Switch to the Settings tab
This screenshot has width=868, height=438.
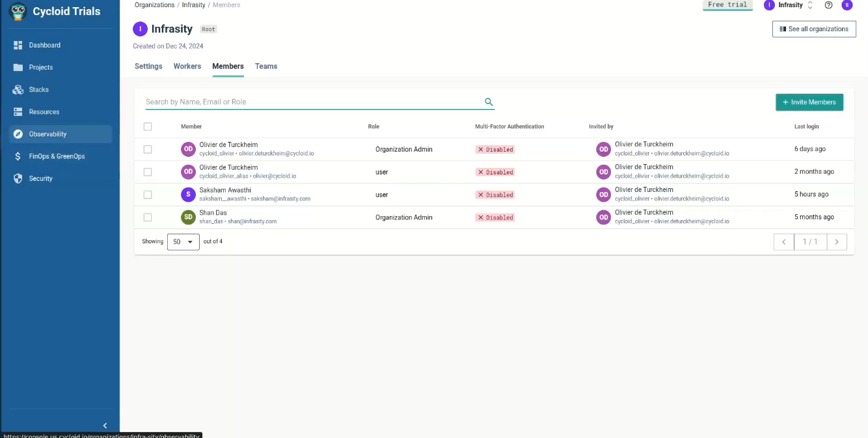point(148,66)
